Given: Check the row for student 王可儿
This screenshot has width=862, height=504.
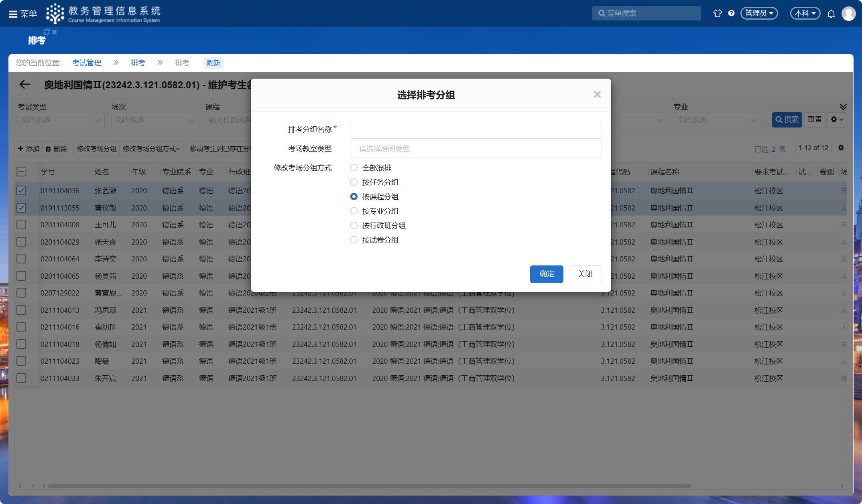Looking at the screenshot, I should tap(21, 225).
